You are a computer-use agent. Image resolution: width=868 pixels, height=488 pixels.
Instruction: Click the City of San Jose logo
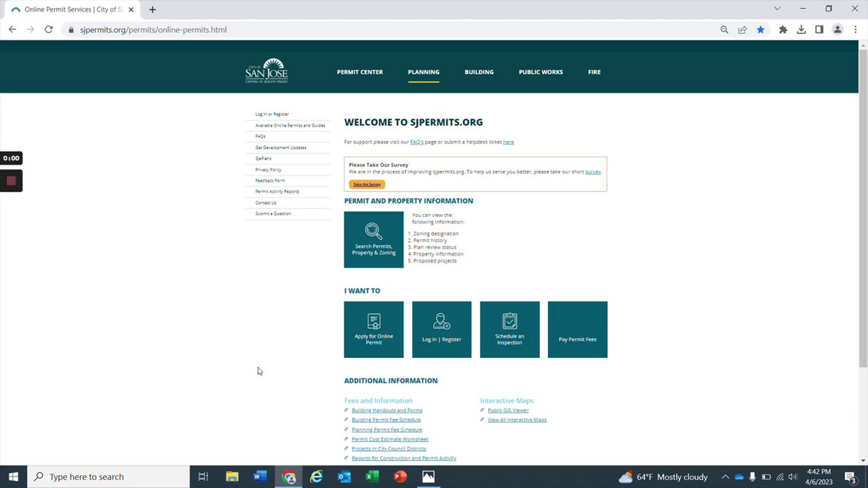(x=267, y=70)
